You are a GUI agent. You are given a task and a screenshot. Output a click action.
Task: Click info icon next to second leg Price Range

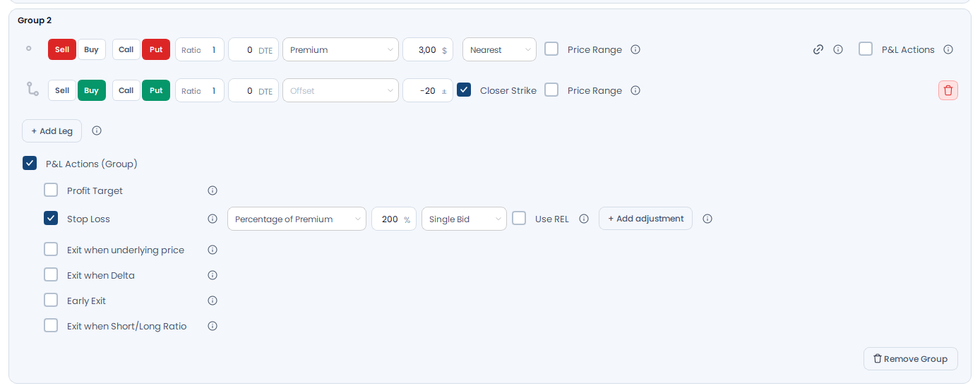[x=635, y=90]
